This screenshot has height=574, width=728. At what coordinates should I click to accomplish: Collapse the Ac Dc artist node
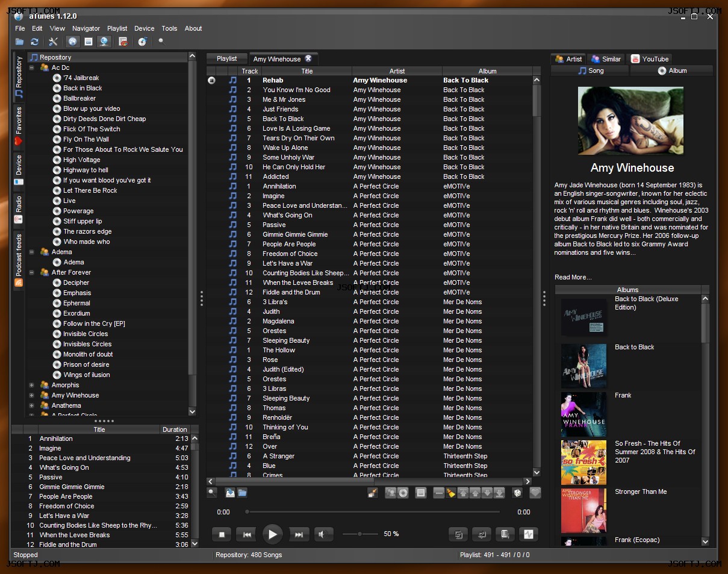[x=31, y=67]
